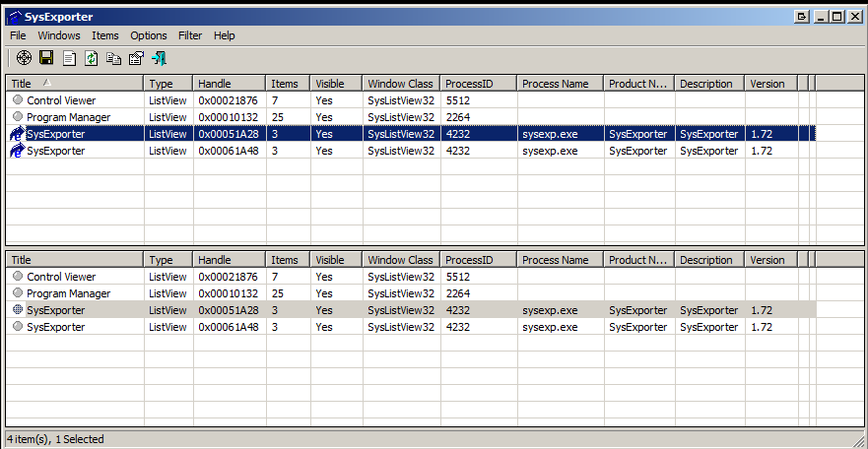Sort upper pane by Title column header
The image size is (868, 449).
(75, 84)
